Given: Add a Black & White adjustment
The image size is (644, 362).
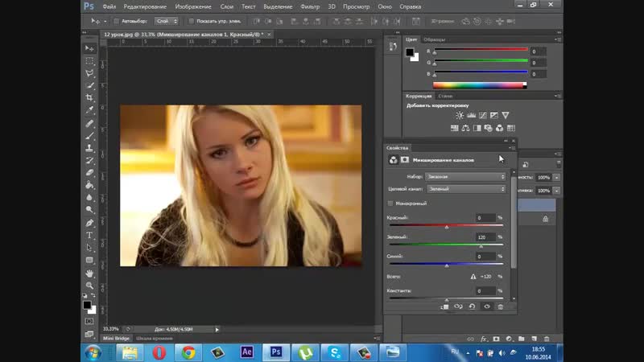Looking at the screenshot, I should [477, 128].
